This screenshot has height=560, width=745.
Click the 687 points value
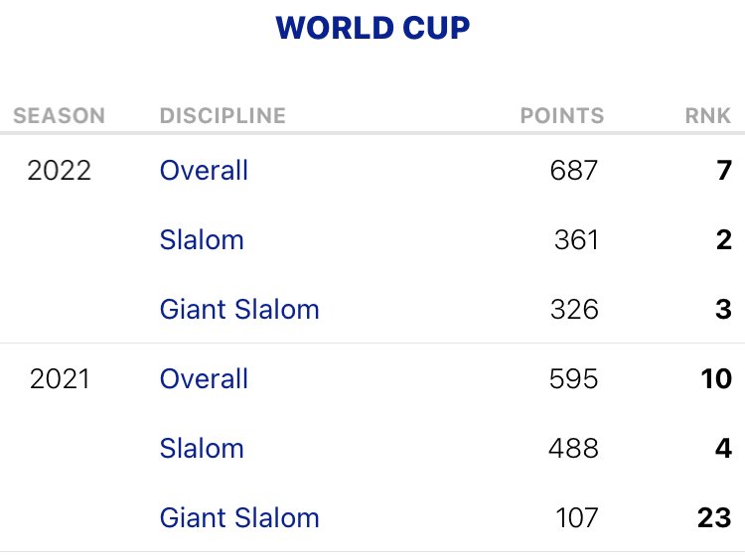(573, 170)
